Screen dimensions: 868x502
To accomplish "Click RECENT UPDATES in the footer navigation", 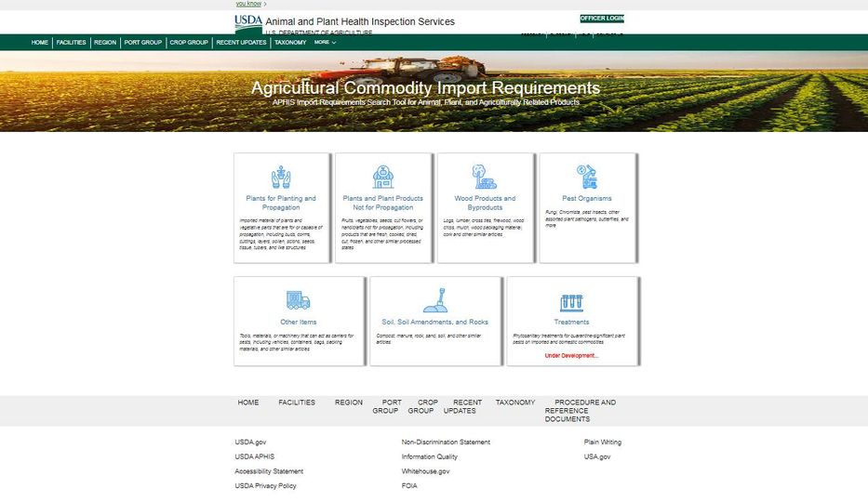I will click(462, 406).
